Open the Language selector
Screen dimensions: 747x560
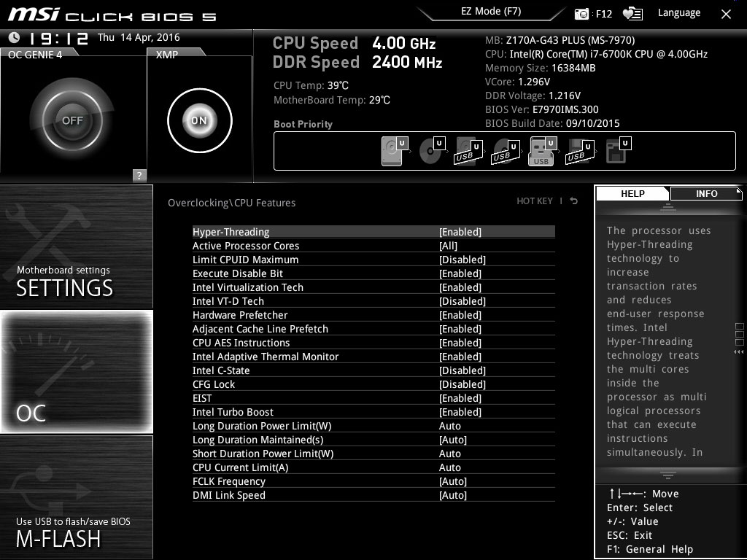coord(679,13)
